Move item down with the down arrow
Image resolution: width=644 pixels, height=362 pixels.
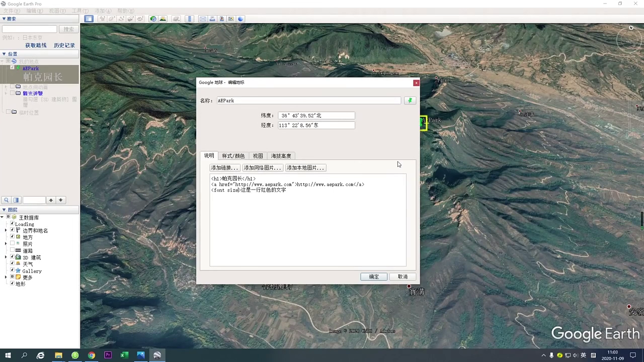[60, 200]
